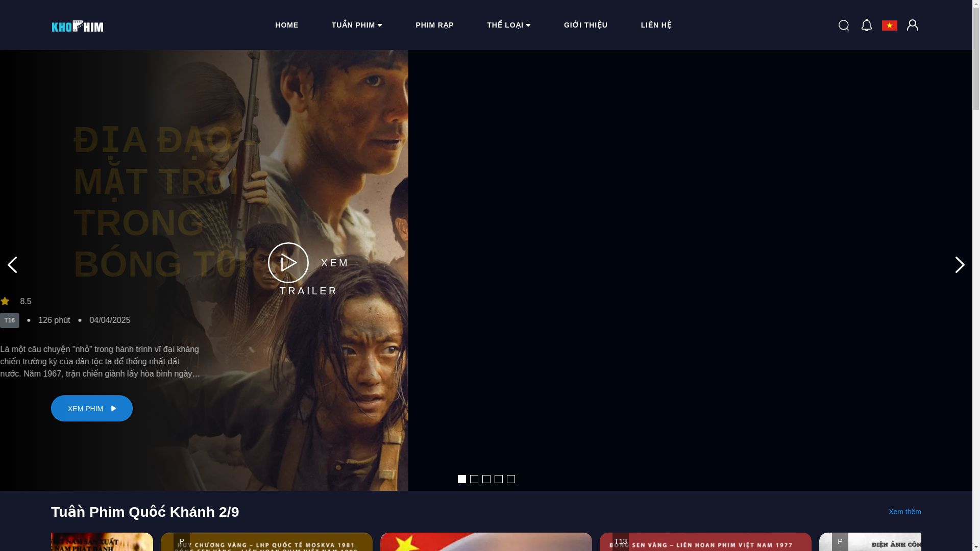Click the release date 04/04/2025

click(110, 320)
